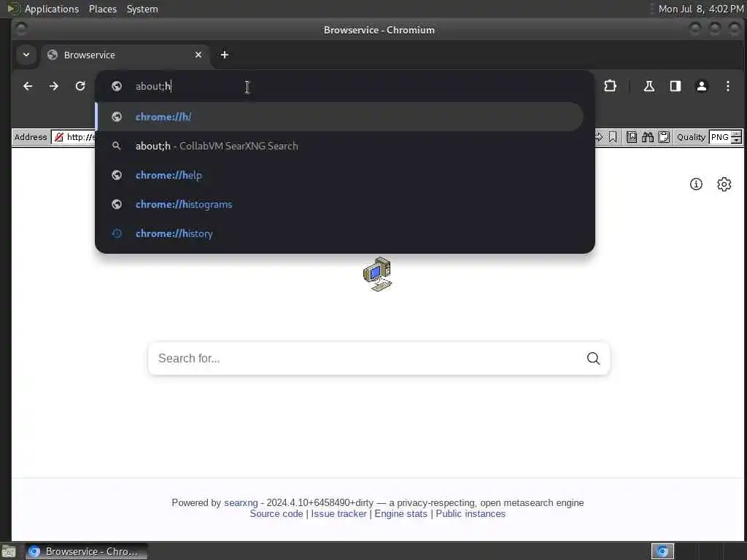
Task: Click the Browservice - Chro... taskbar button
Action: pos(86,551)
